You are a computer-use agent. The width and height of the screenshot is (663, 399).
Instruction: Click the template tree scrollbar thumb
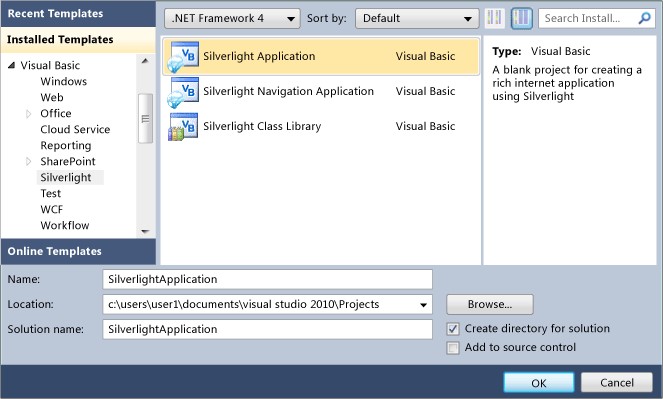tap(145, 119)
